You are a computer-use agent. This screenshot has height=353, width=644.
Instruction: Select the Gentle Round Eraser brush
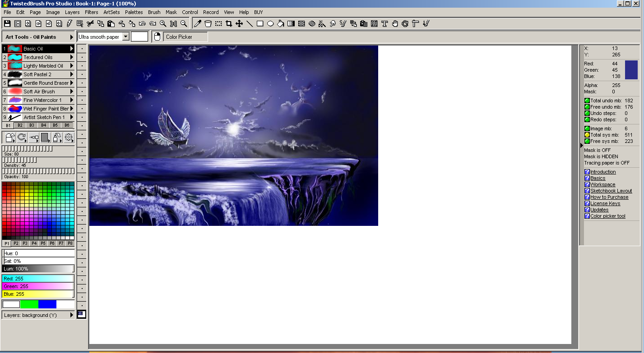[38, 83]
